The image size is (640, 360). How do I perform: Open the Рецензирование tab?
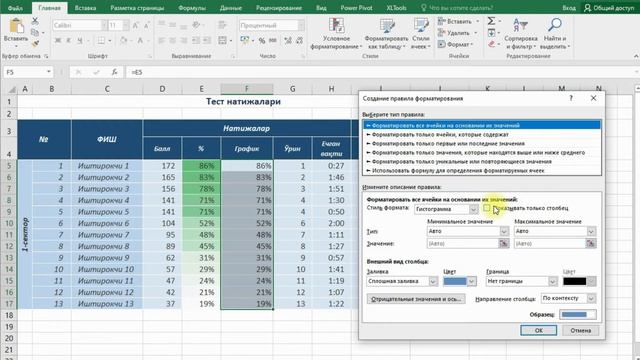coord(279,8)
